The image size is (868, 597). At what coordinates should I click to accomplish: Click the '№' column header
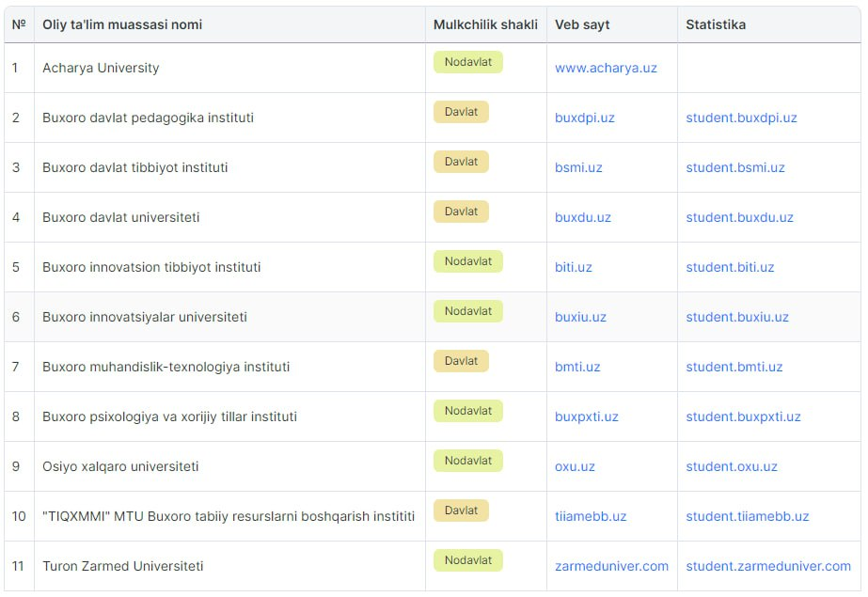click(19, 24)
